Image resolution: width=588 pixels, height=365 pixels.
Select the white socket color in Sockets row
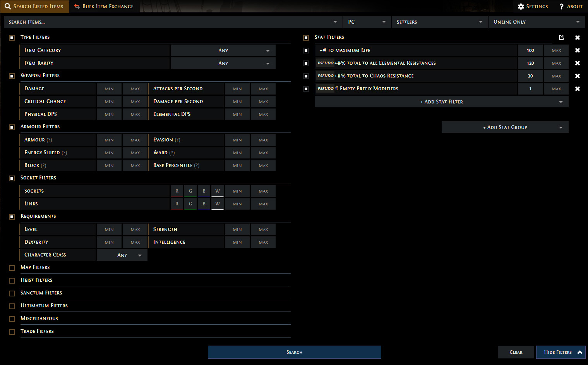pos(218,191)
